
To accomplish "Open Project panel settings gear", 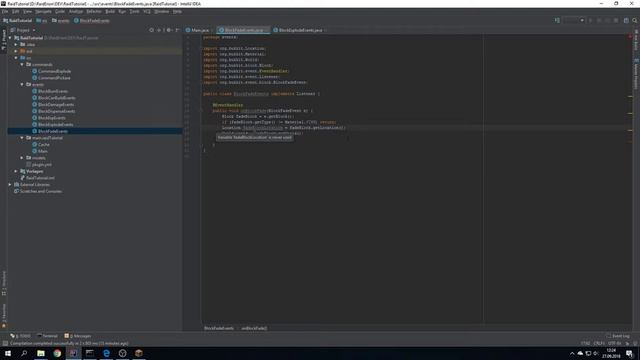I will pyautogui.click(x=169, y=30).
